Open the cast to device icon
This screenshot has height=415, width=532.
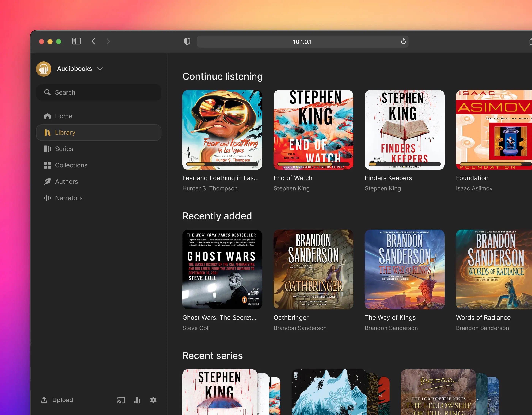[x=121, y=400]
